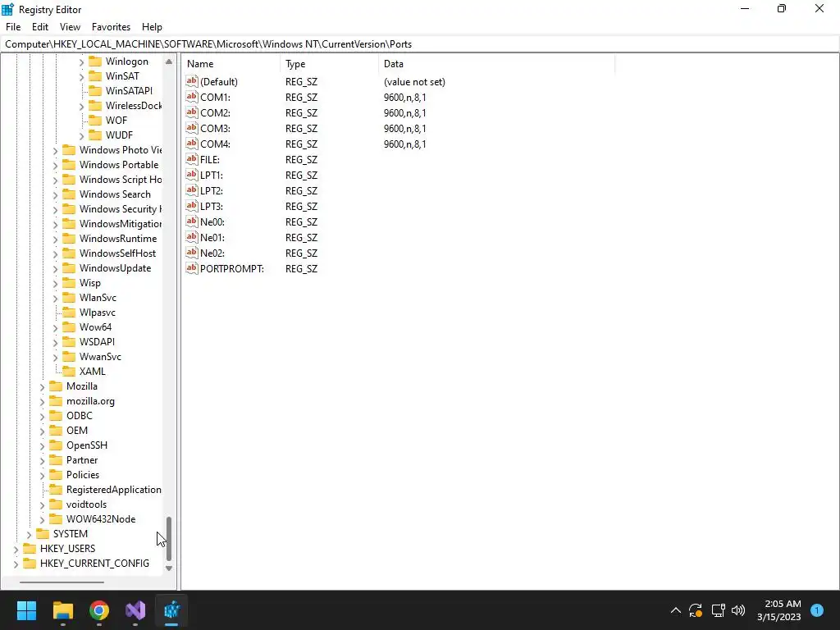Open File Explorer from the taskbar

[62, 610]
